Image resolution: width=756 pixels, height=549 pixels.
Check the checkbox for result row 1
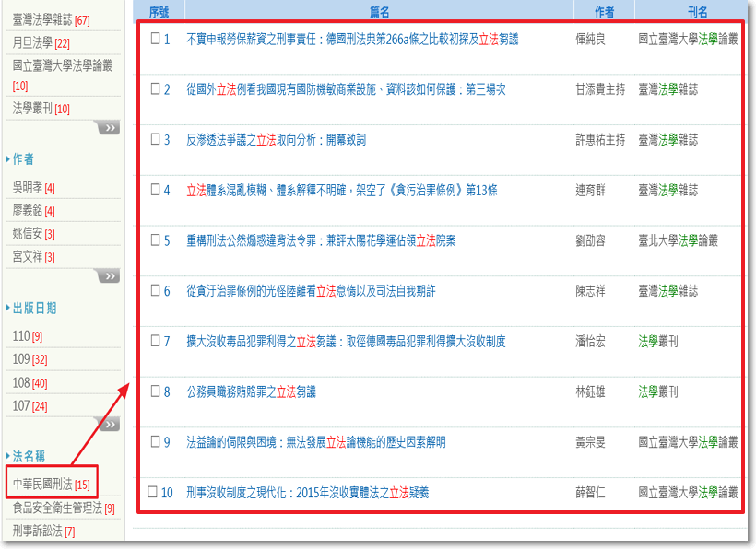156,39
